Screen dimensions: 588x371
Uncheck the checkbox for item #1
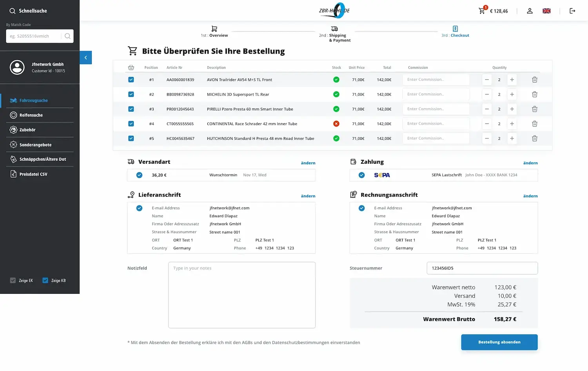pos(131,80)
